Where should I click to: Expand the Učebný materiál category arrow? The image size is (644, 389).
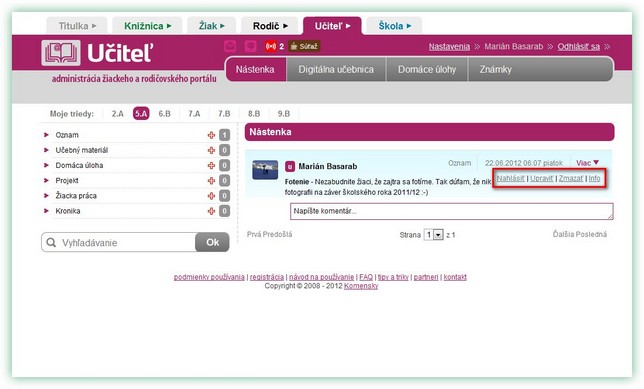click(46, 150)
